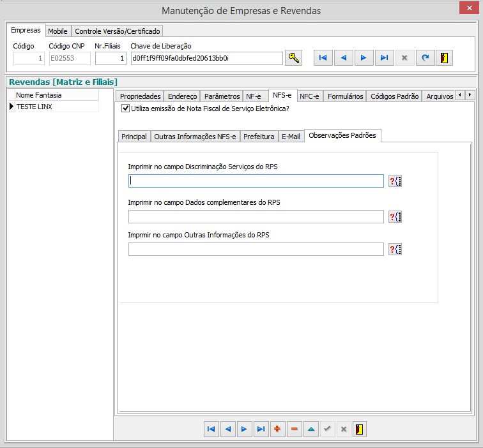
Task: Click the Nome Fantasia column header
Action: (x=57, y=95)
